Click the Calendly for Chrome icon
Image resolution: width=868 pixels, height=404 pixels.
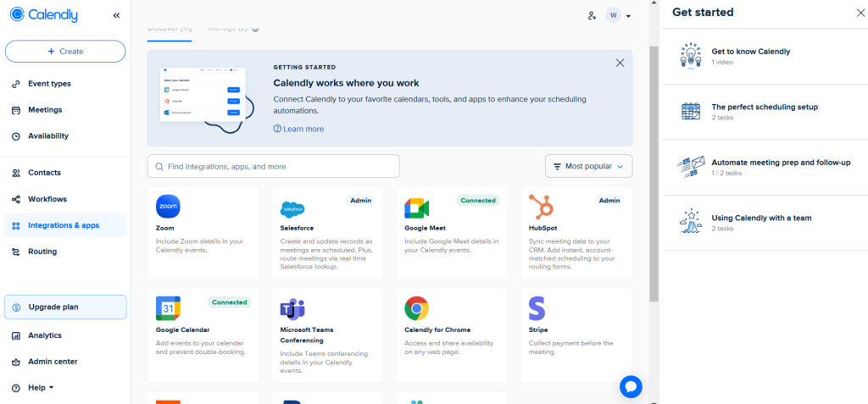coord(416,308)
